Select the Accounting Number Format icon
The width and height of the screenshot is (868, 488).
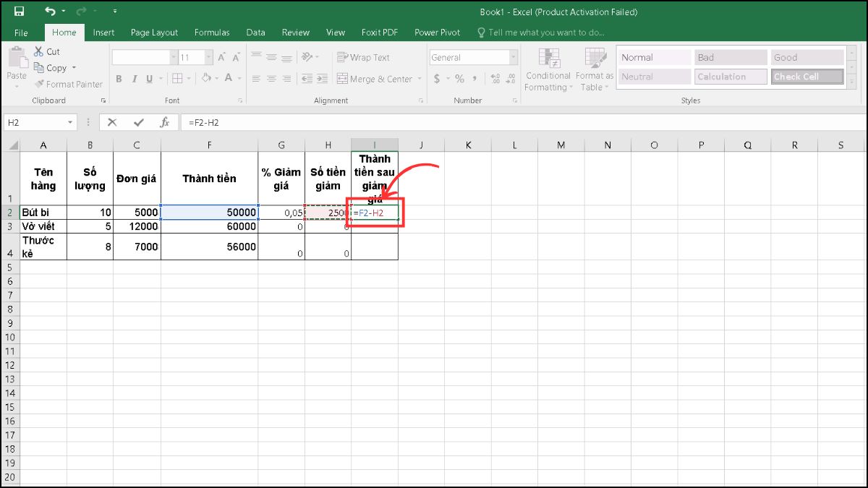click(x=436, y=79)
